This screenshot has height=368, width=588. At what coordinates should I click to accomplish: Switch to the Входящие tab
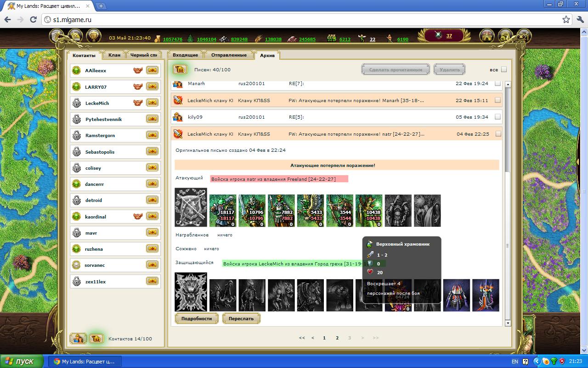[185, 55]
